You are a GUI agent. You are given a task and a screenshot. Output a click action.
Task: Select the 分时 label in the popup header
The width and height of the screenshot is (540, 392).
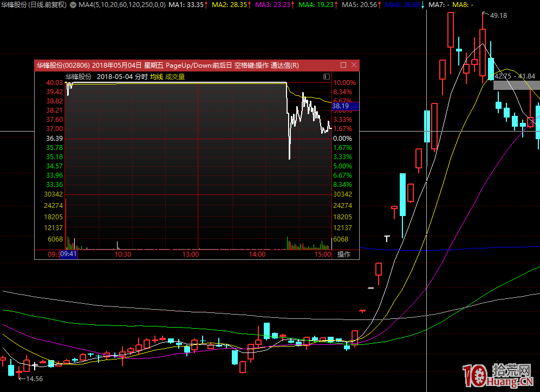click(141, 77)
